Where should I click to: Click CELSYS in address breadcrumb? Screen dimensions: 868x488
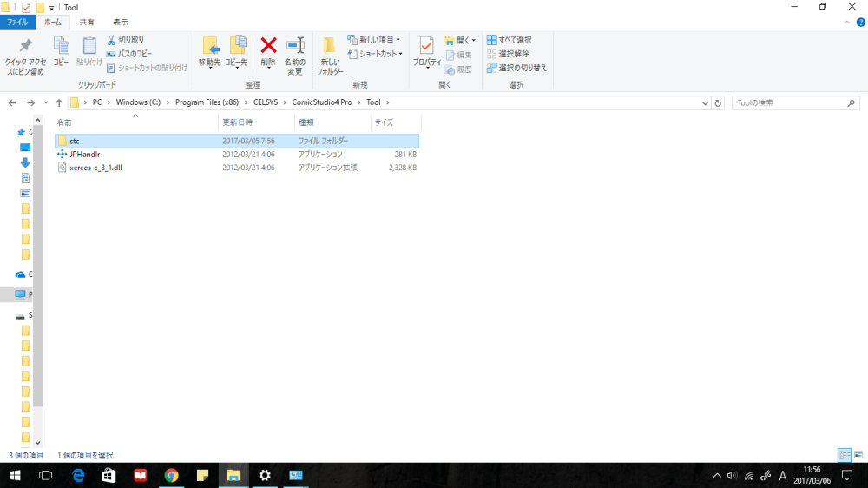pyautogui.click(x=266, y=102)
